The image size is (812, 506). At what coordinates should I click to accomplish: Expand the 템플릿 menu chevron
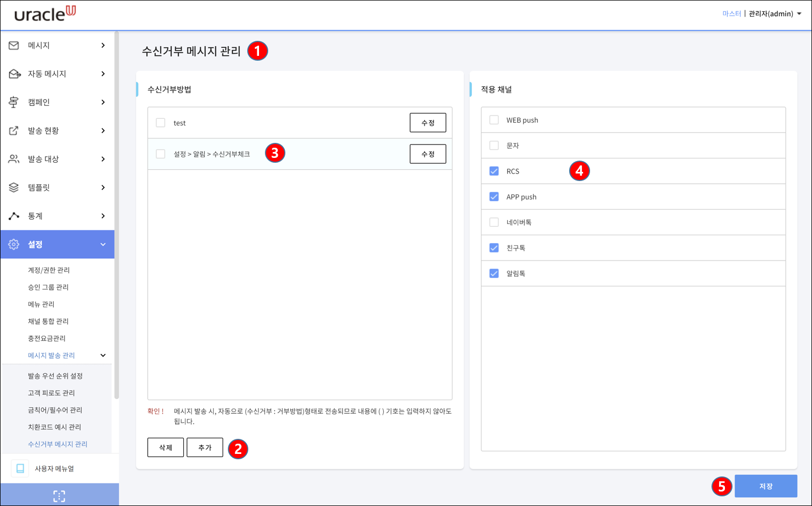point(103,187)
